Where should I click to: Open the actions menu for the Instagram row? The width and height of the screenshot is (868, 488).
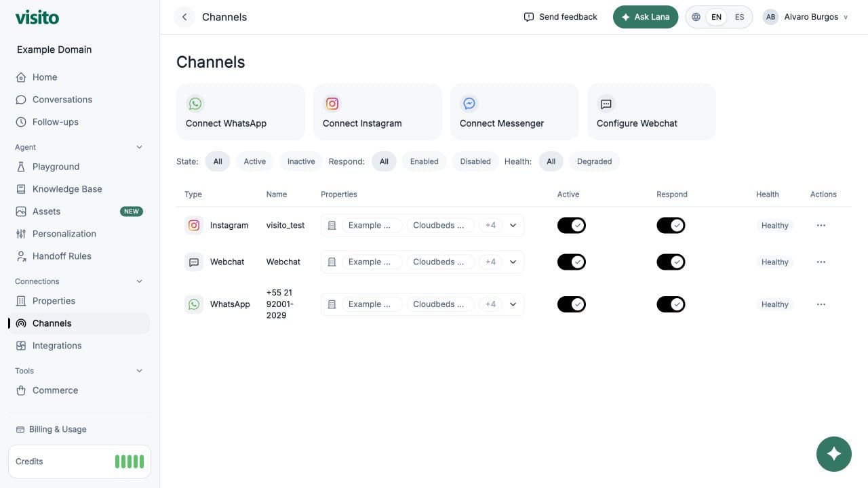coord(821,225)
